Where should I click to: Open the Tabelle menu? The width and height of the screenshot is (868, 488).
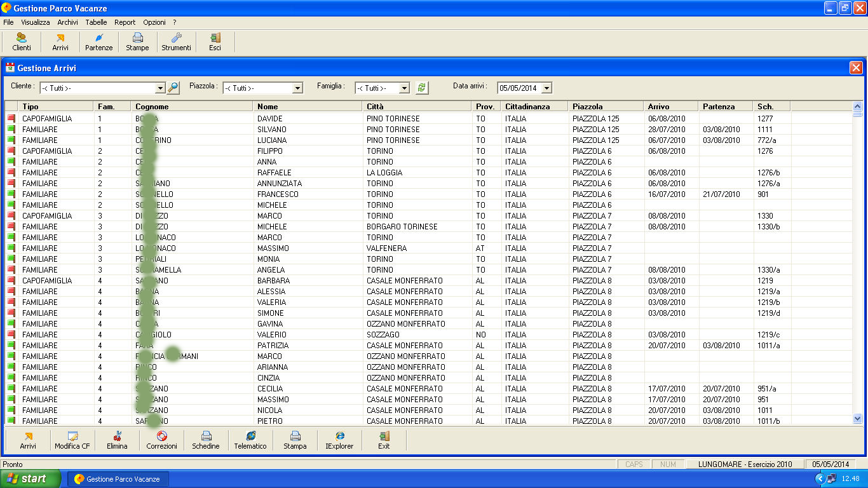pos(97,22)
